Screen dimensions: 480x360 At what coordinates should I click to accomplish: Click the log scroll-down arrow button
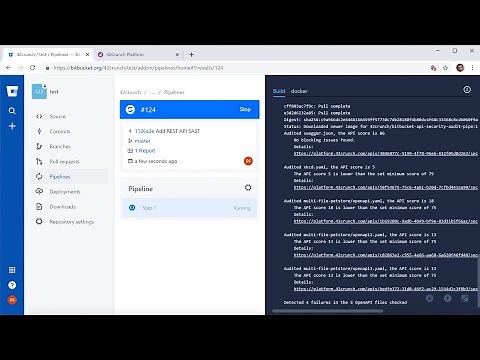(430, 298)
